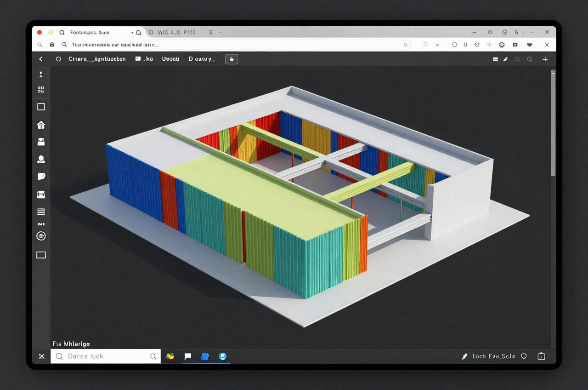Pick the pin marker tool at sidebar top

tap(41, 75)
